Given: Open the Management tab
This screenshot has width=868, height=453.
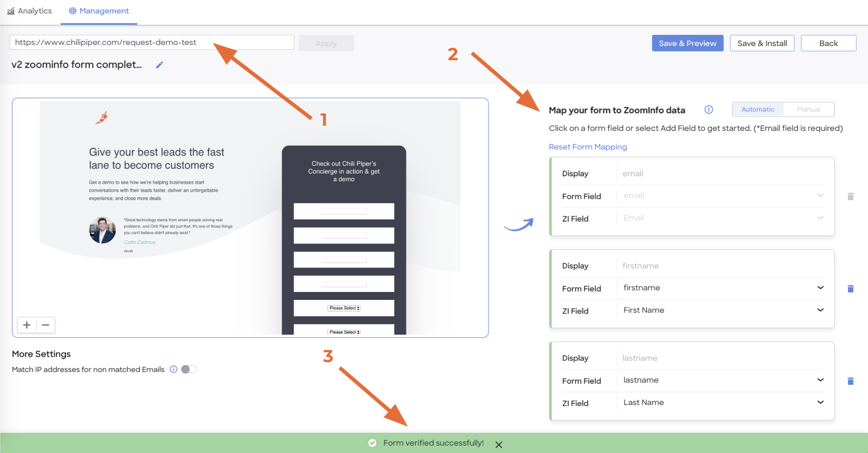Looking at the screenshot, I should [99, 11].
